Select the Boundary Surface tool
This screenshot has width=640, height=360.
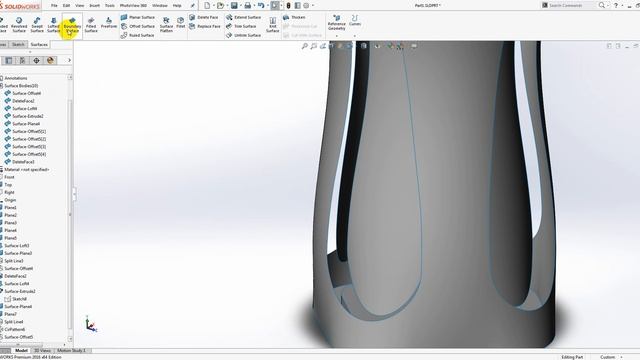click(72, 25)
